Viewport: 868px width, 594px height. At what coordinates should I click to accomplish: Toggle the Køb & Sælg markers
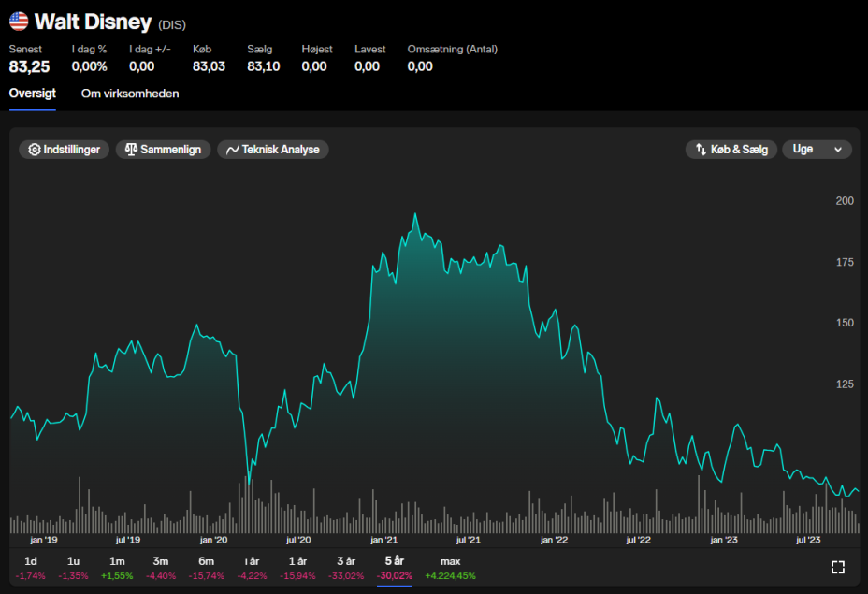click(x=731, y=150)
